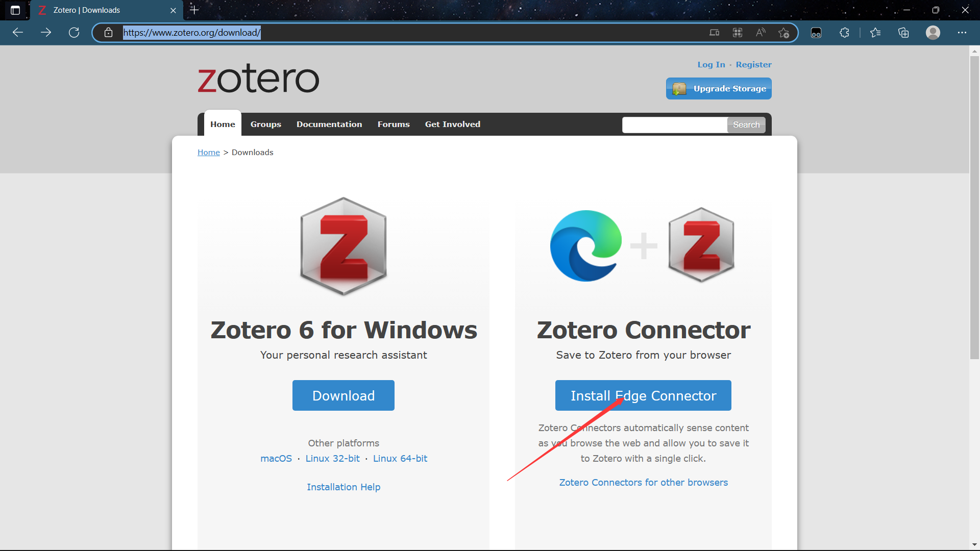The width and height of the screenshot is (980, 551).
Task: Add this page to favorites via the star icon
Action: click(x=785, y=32)
